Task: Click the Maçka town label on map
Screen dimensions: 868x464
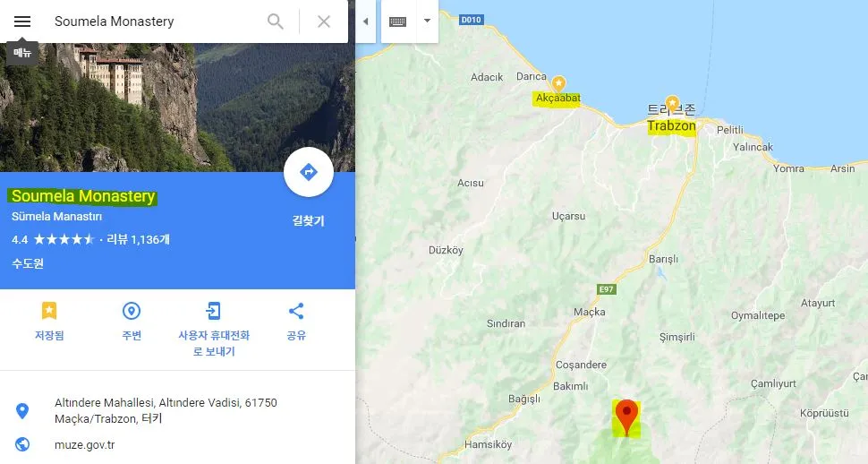Action: [x=590, y=312]
